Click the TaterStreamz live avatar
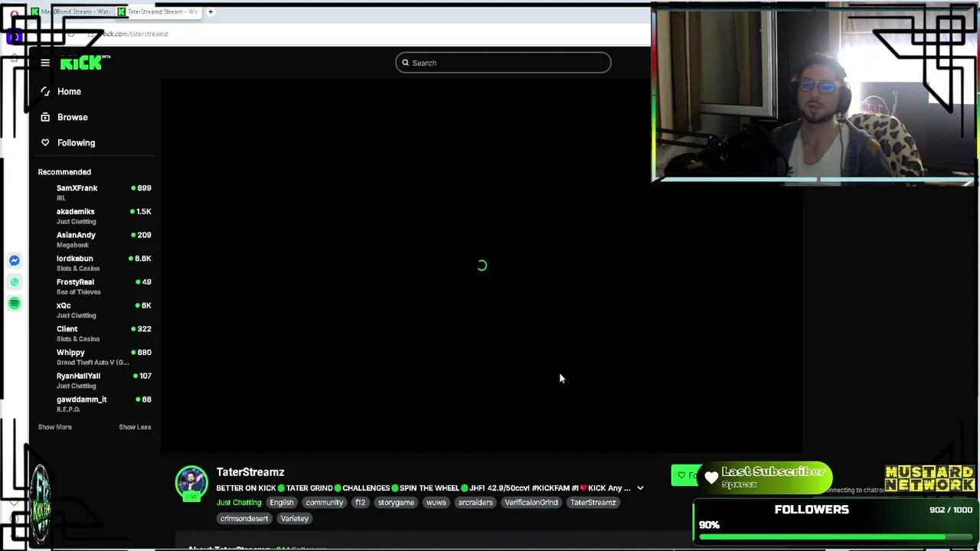The width and height of the screenshot is (980, 551). click(x=191, y=483)
